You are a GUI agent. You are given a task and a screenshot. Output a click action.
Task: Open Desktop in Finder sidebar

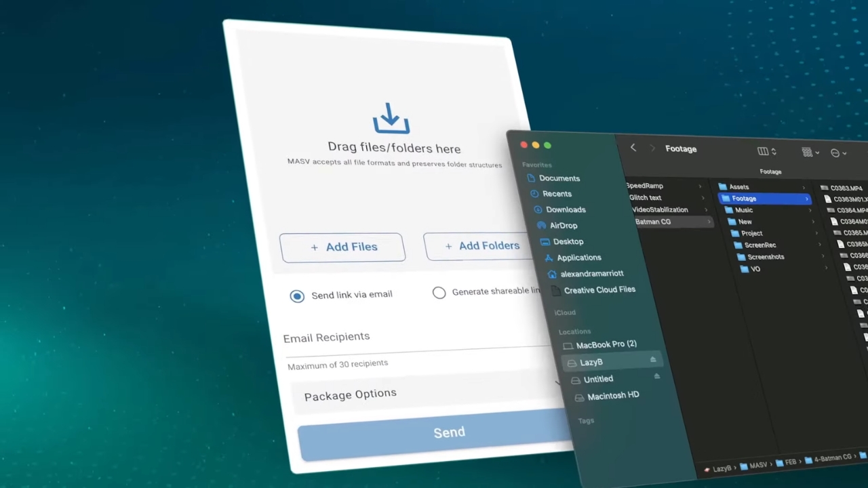[x=561, y=241]
